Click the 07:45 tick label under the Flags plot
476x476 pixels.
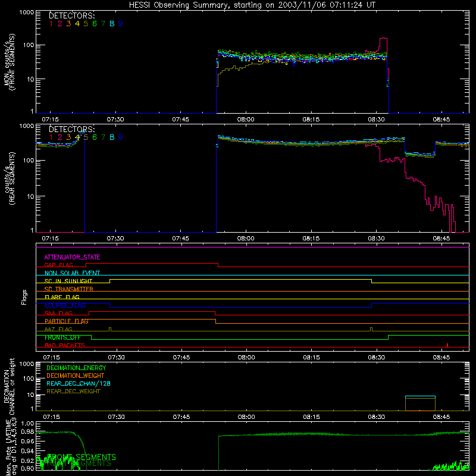[x=181, y=358]
